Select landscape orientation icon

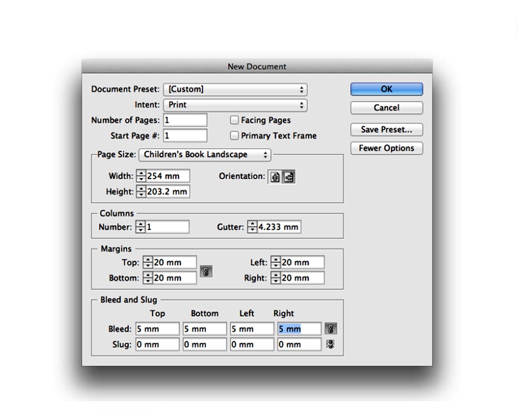click(x=288, y=177)
